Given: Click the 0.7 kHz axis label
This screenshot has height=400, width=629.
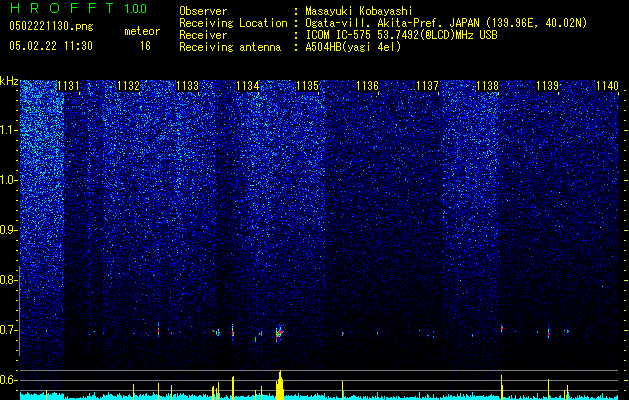Looking at the screenshot, I should tap(8, 330).
